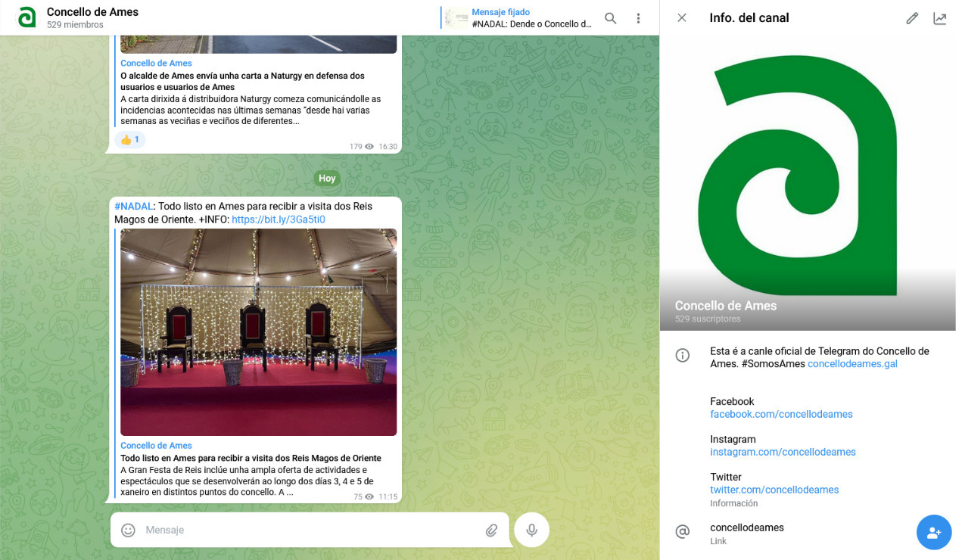Open Reis Magos article preview headline
The image size is (962, 560).
tap(251, 458)
